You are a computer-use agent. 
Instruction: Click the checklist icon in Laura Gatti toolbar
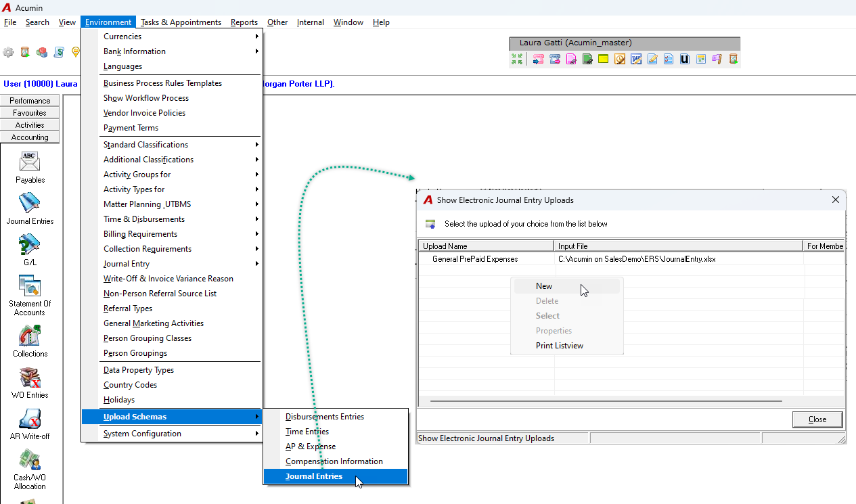point(669,60)
